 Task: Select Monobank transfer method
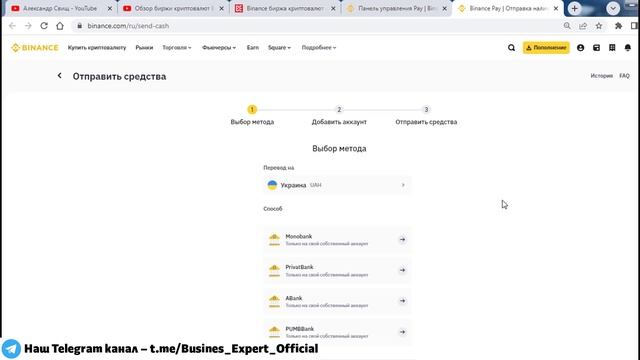coord(337,240)
